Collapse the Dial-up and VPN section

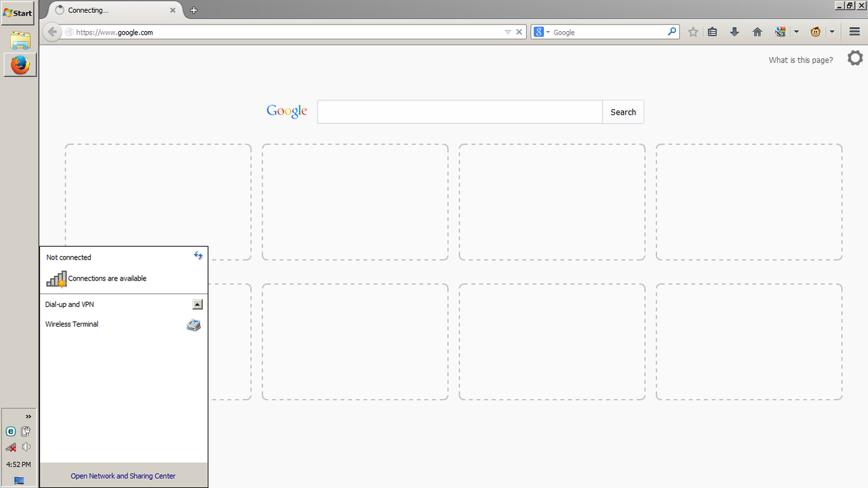click(x=197, y=304)
